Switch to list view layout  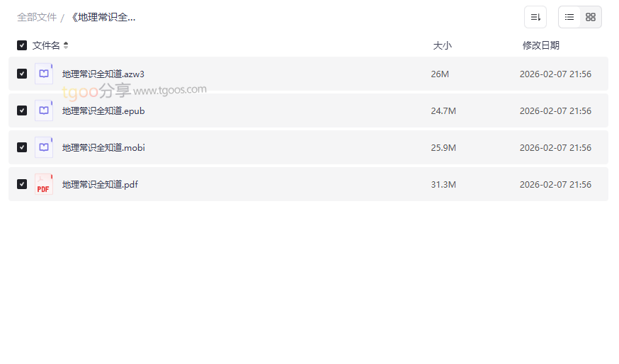(x=569, y=17)
